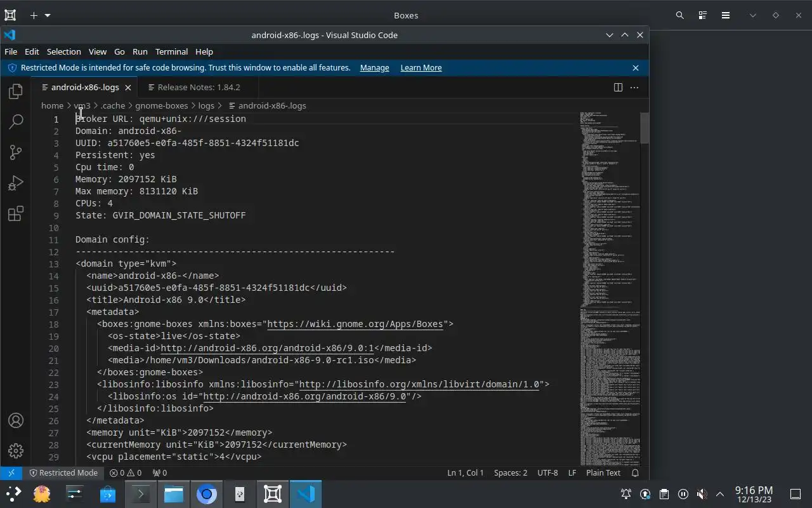812x508 pixels.
Task: Click the libosinfo.org libvirt domain URL
Action: [419, 384]
